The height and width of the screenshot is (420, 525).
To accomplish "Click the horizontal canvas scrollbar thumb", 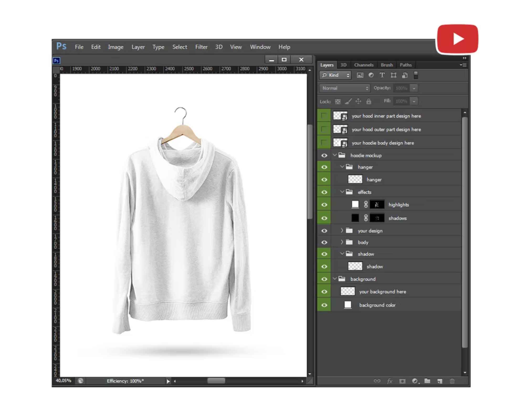I will 216,381.
